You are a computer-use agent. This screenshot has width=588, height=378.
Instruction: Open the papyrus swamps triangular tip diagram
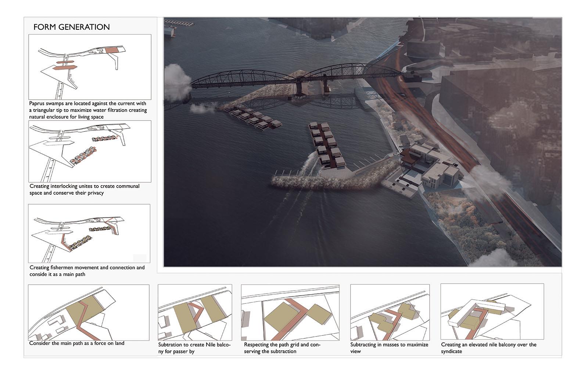click(x=90, y=67)
